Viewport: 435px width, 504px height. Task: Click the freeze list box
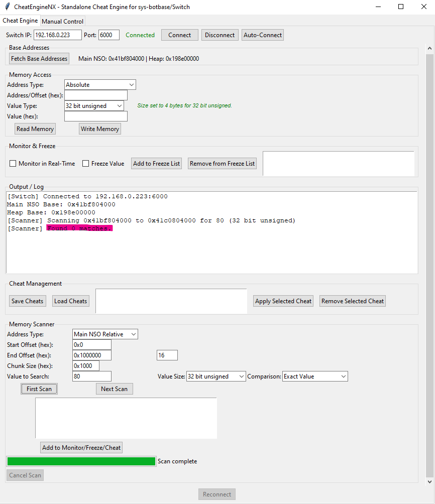click(x=339, y=164)
